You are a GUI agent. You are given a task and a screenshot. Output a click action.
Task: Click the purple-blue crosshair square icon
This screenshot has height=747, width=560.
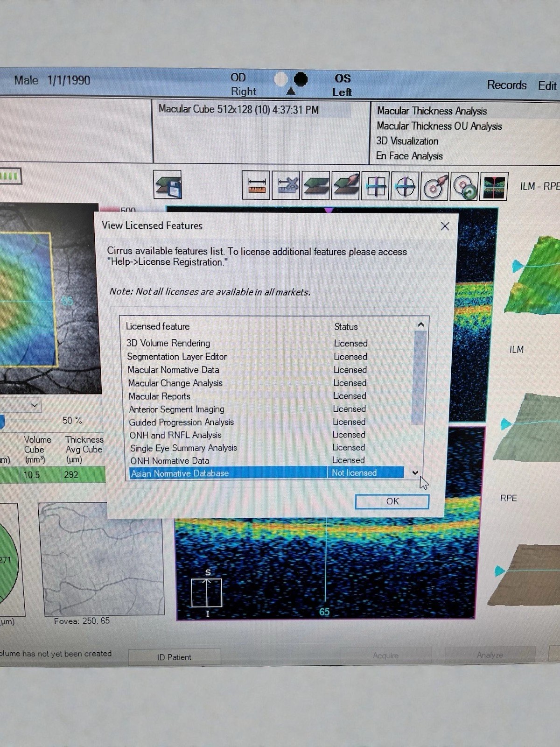pyautogui.click(x=376, y=186)
